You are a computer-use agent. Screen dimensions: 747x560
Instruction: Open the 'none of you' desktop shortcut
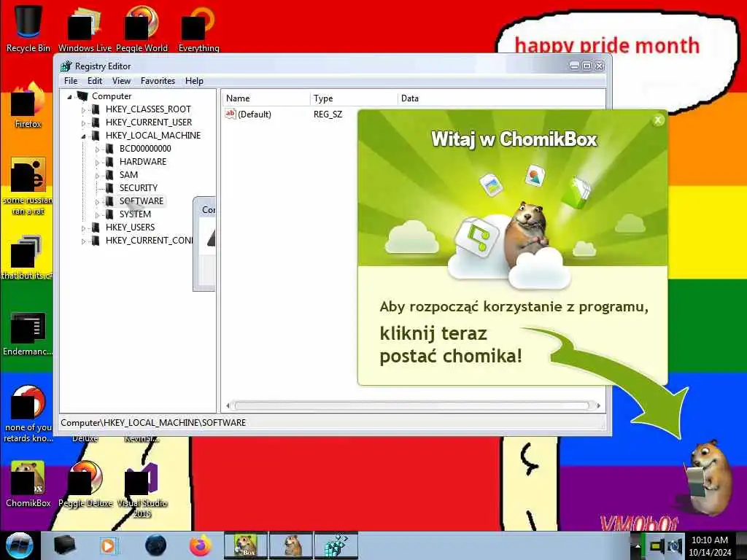coord(28,413)
